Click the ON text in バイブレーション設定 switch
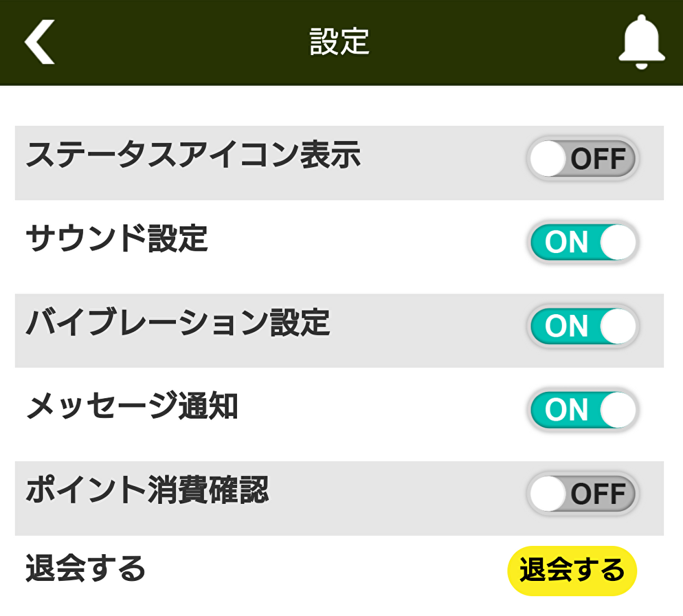This screenshot has width=683, height=616. pos(566,326)
